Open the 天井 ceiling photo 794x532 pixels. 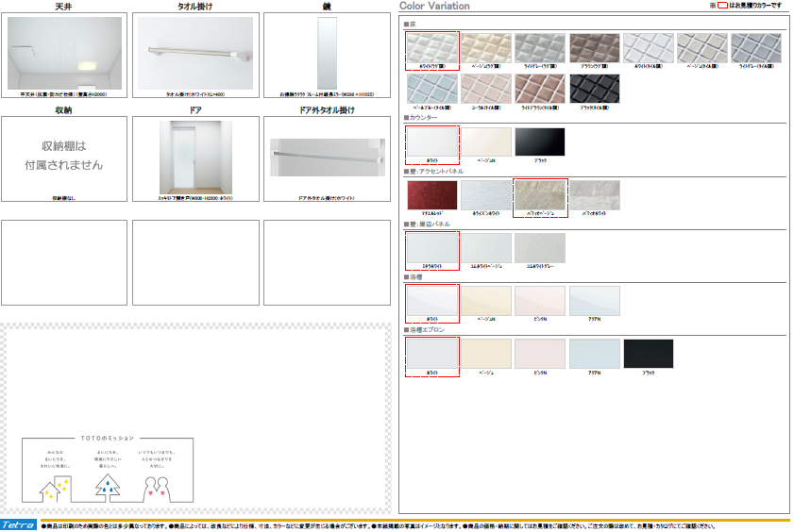tap(64, 53)
